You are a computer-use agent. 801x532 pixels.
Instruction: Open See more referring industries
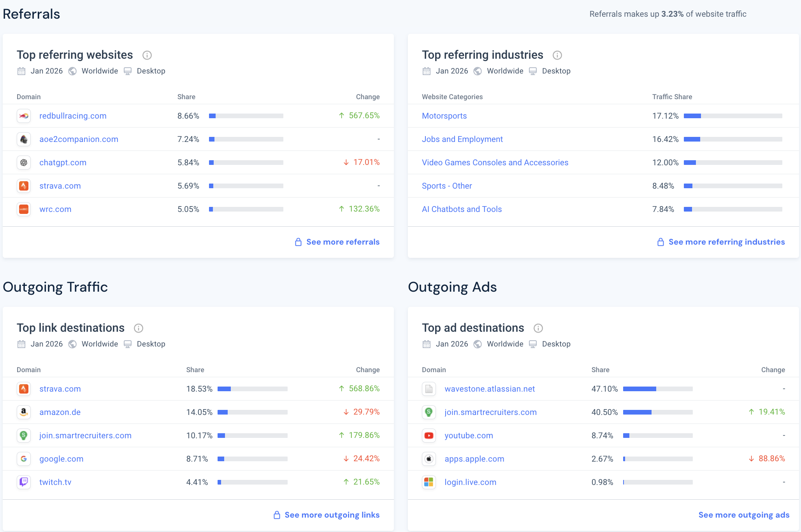click(726, 242)
